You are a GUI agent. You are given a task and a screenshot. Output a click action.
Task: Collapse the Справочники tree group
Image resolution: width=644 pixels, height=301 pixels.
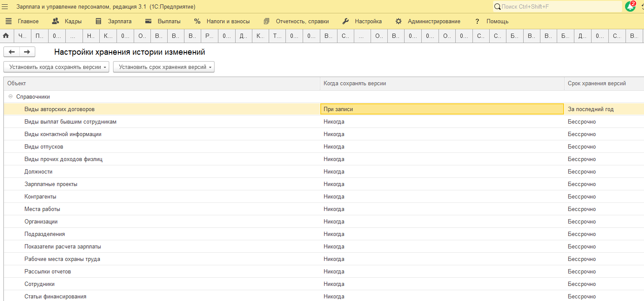[10, 97]
